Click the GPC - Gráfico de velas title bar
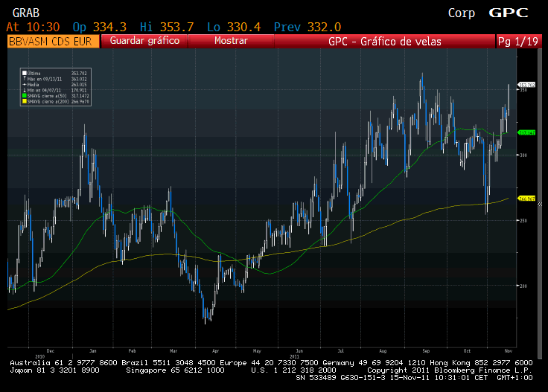 point(385,41)
